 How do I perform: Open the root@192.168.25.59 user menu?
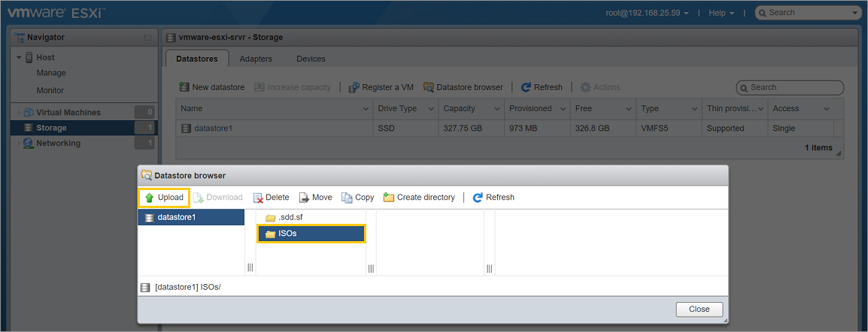tap(647, 13)
